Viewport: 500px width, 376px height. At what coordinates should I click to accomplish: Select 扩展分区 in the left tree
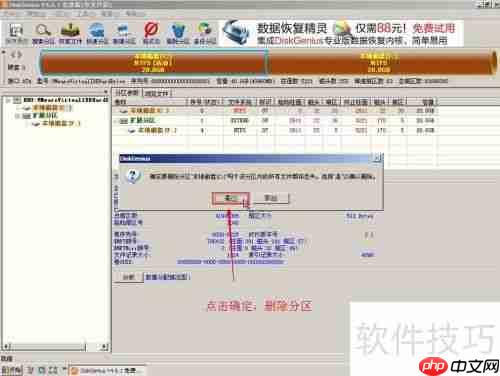45,116
